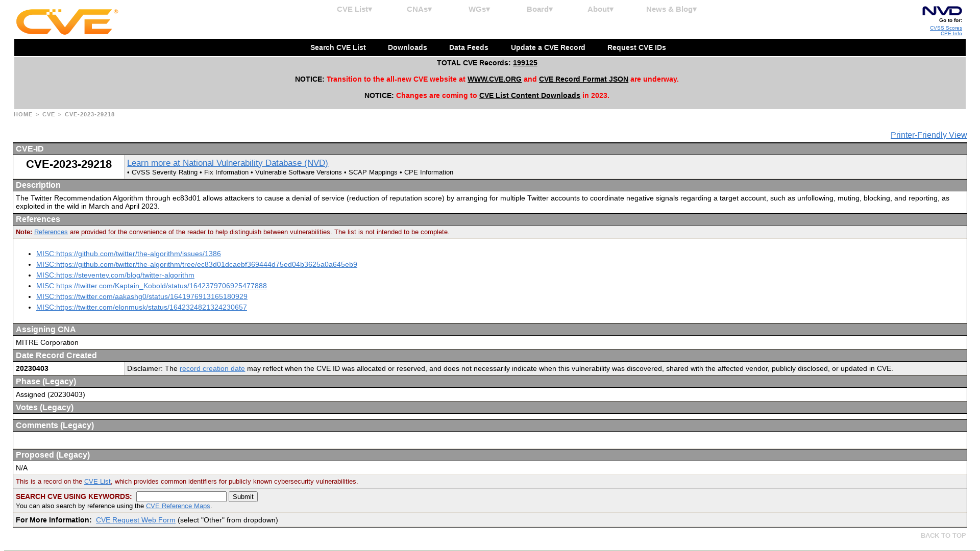Open steventey.com twitter-algorithm blog reference
Viewport: 980px width, 551px height.
pos(115,275)
